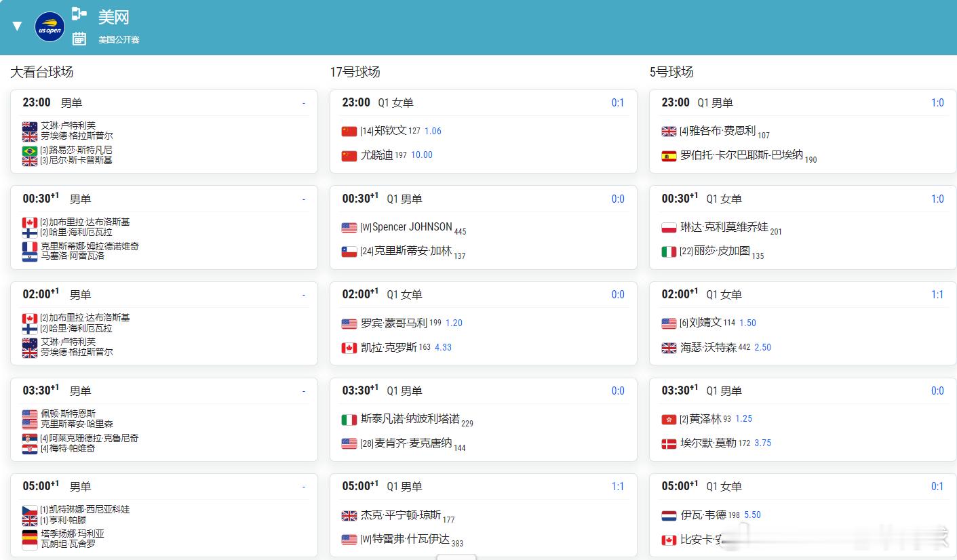
Task: Click player name 马塞洛·阿雷瓦洛
Action: (73, 256)
